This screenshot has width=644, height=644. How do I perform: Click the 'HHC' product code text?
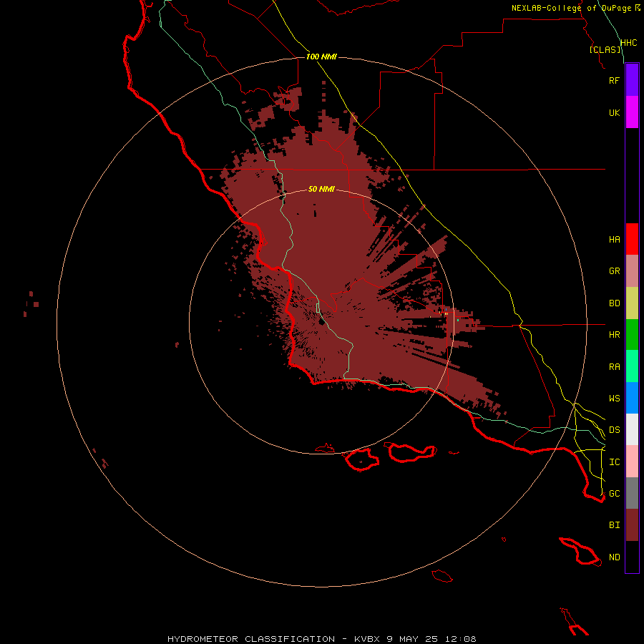tap(628, 43)
